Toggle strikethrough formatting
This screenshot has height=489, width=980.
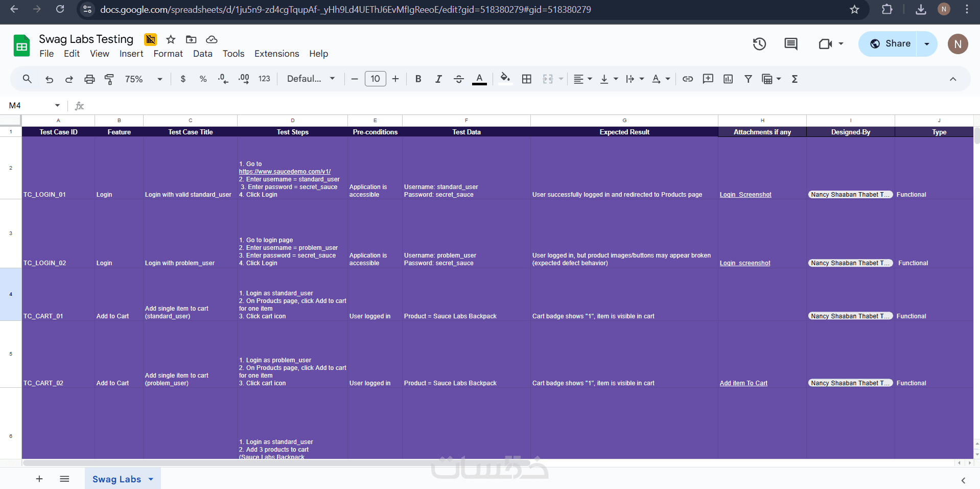459,79
